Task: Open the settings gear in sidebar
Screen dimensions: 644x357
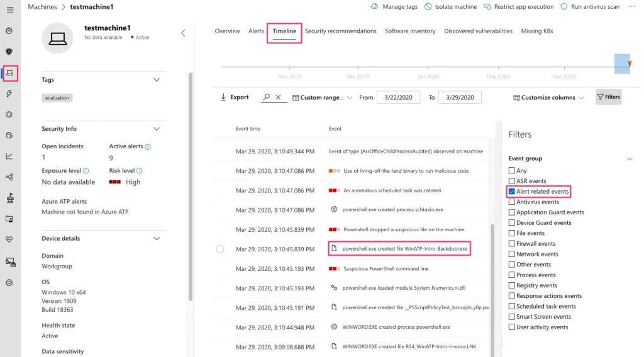Action: (9, 283)
